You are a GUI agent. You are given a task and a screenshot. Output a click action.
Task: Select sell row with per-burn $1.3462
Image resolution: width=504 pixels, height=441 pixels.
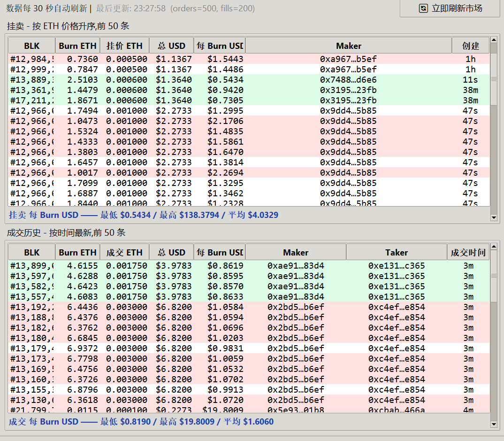(249, 193)
